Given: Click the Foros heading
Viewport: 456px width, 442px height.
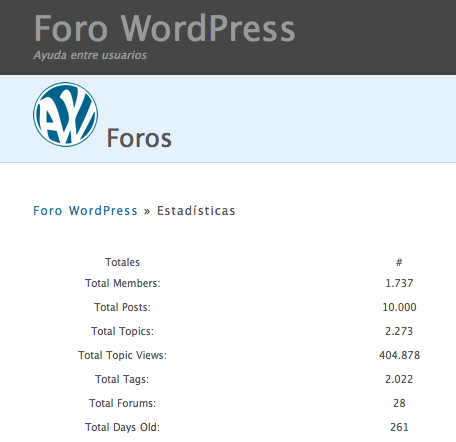Looking at the screenshot, I should [x=139, y=138].
